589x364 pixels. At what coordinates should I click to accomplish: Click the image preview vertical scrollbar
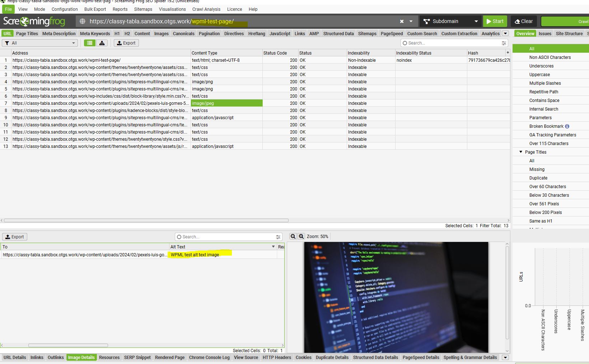507,293
